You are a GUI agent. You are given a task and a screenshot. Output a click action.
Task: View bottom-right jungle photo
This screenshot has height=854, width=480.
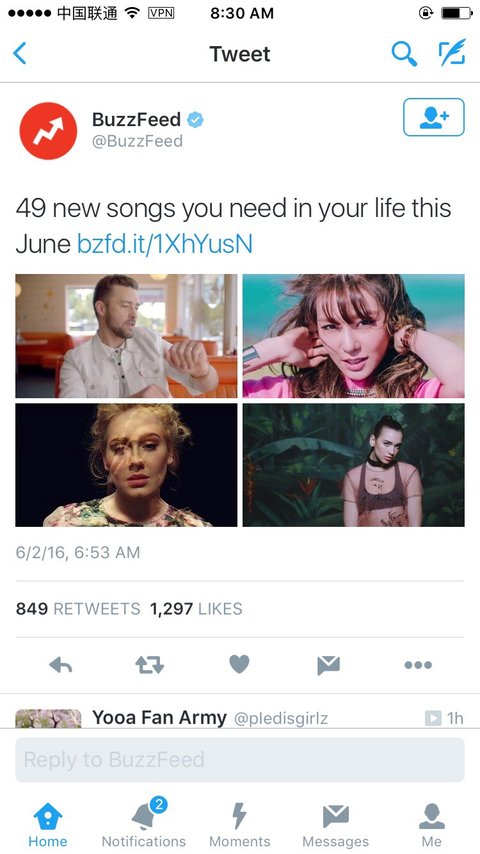pos(354,465)
